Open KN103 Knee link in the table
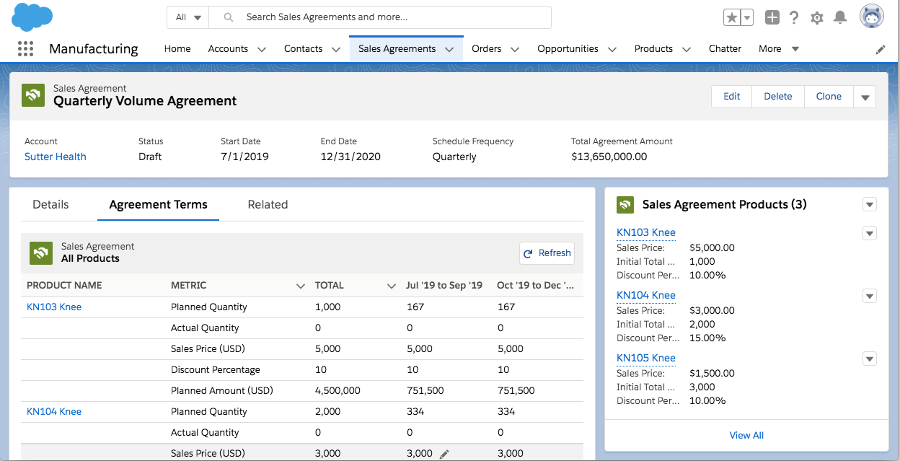 tap(54, 307)
